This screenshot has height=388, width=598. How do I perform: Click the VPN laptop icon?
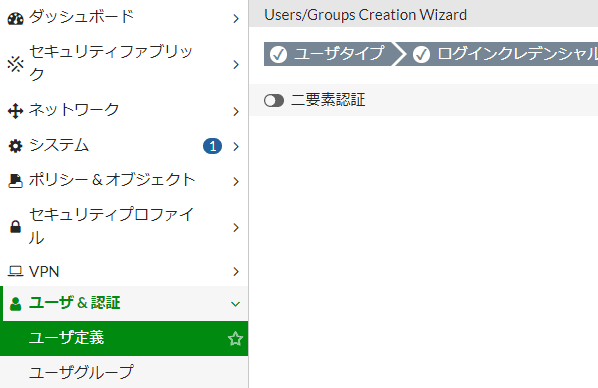[x=15, y=271]
